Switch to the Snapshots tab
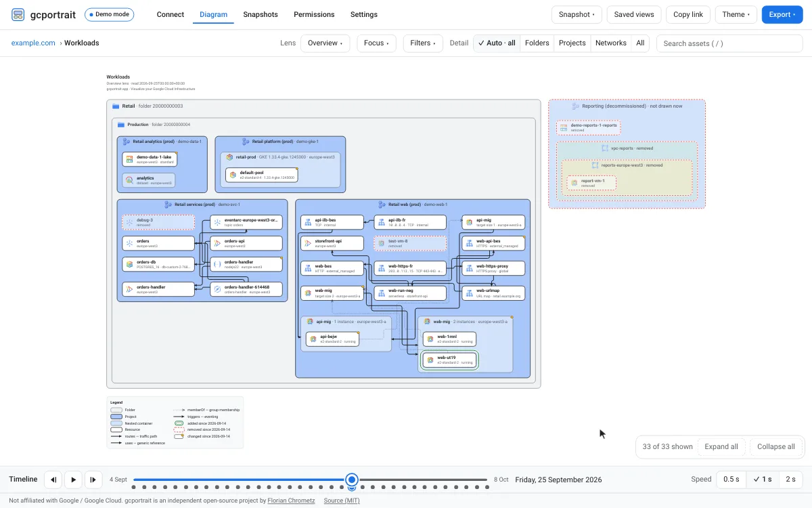The image size is (812, 508). click(x=261, y=14)
